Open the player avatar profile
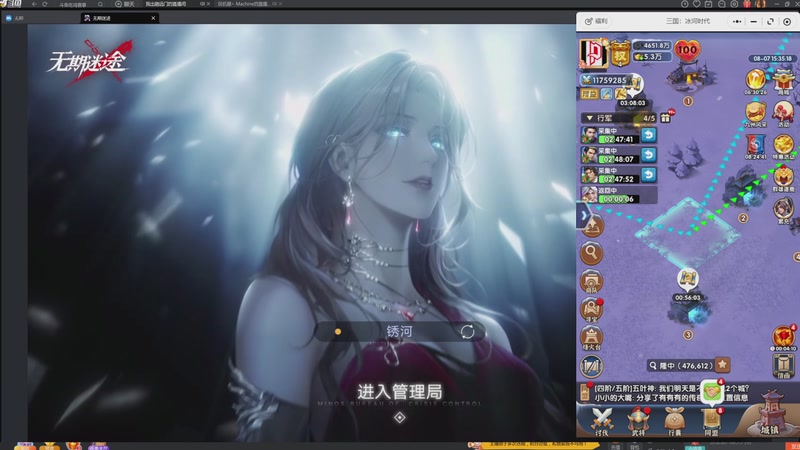Viewport: 800px width, 450px height. [594, 53]
